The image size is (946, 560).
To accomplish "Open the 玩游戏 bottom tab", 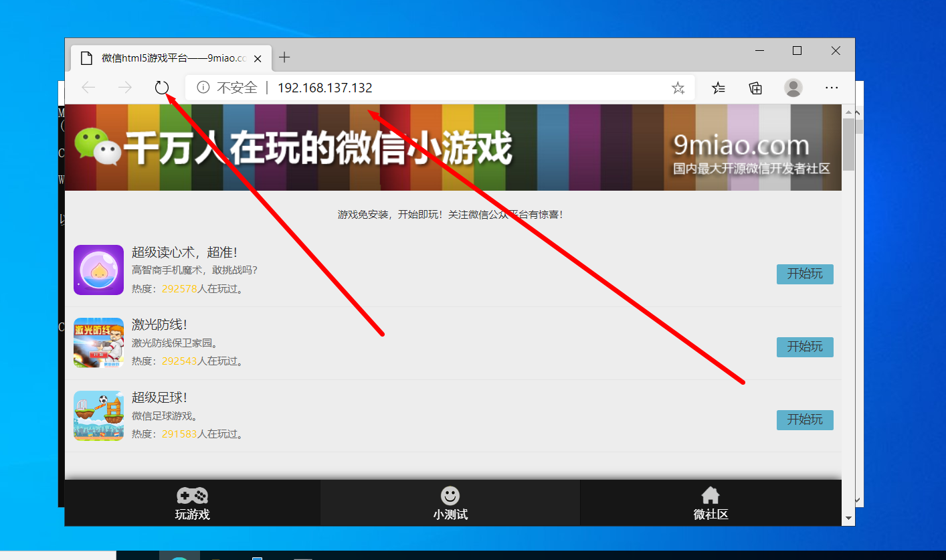I will pos(193,503).
